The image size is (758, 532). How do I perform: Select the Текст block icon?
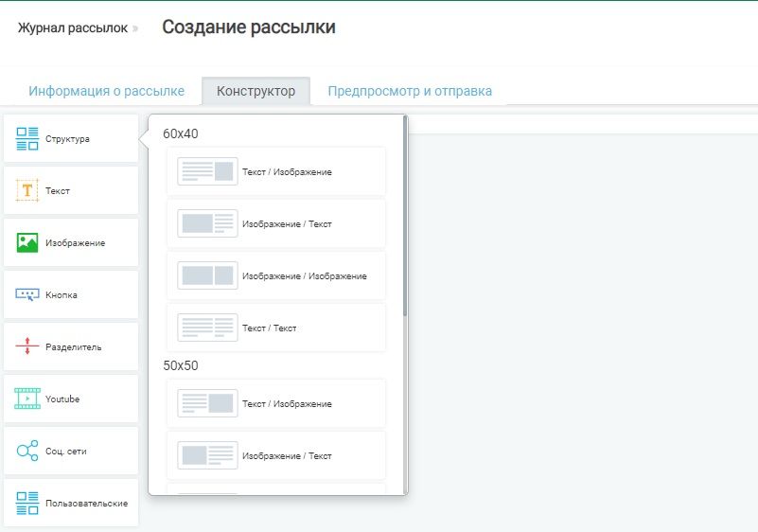(x=27, y=190)
